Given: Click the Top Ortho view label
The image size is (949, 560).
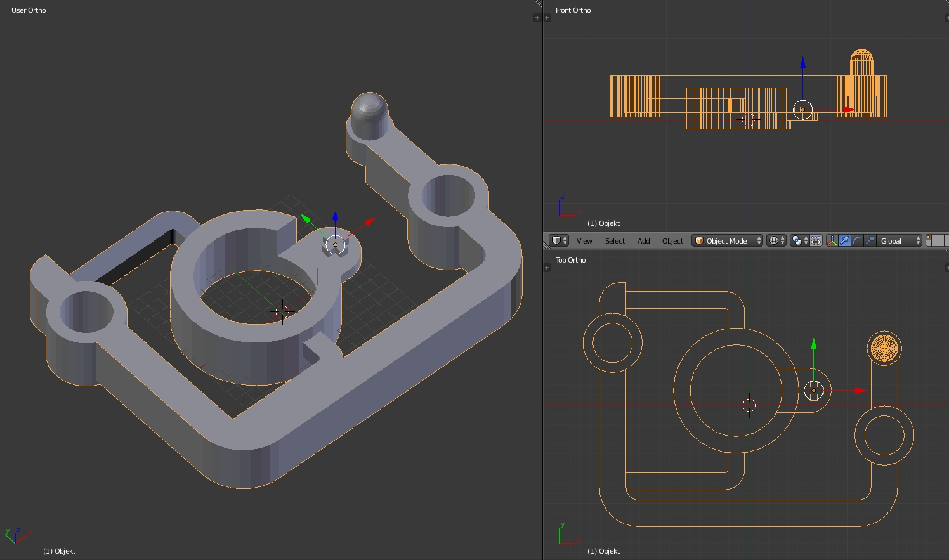Looking at the screenshot, I should click(570, 260).
